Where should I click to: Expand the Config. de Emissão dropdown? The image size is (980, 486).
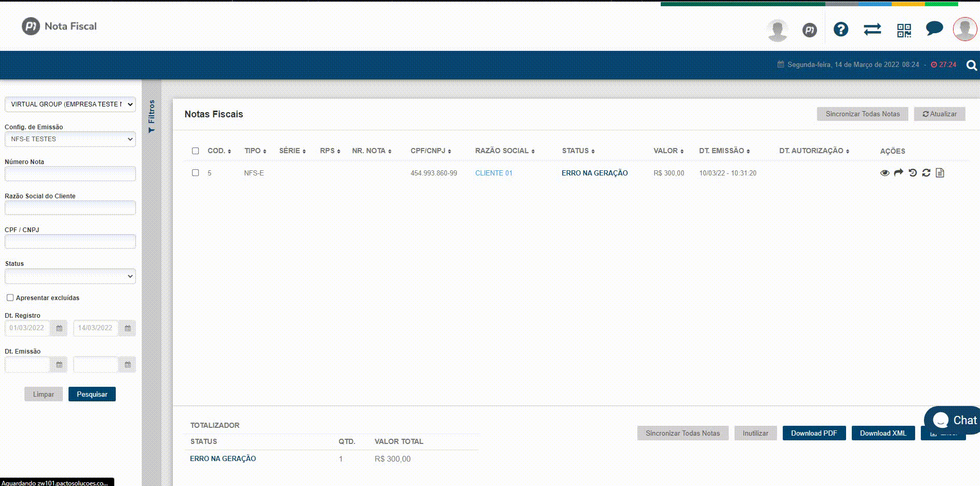(x=70, y=139)
